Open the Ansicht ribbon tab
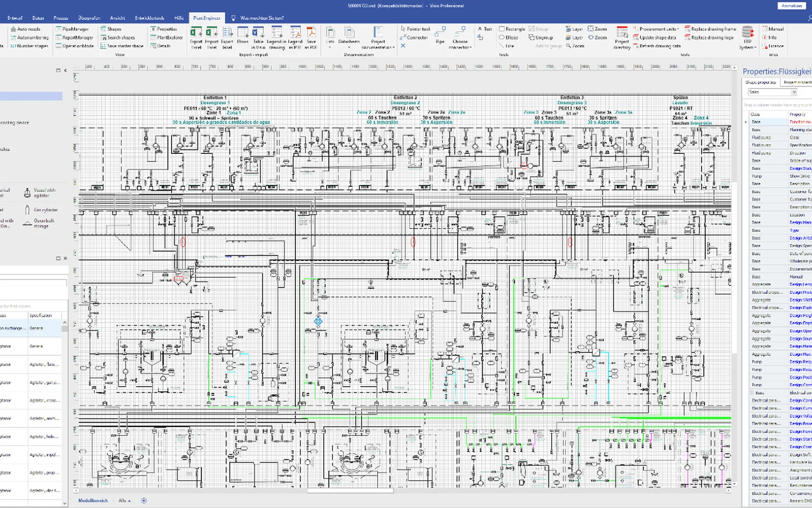Screen dimensions: 812x508 click(x=118, y=18)
